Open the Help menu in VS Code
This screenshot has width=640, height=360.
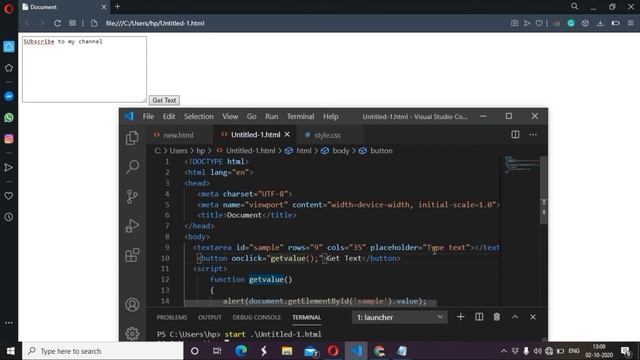point(331,116)
